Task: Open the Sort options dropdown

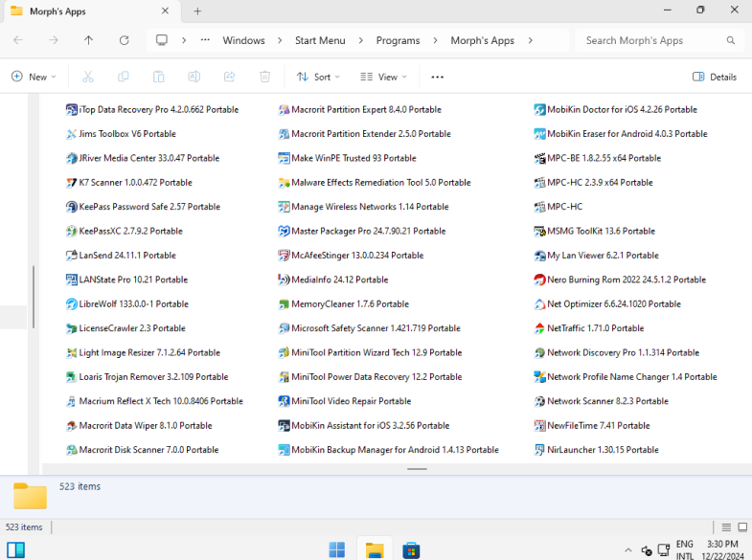Action: tap(318, 77)
